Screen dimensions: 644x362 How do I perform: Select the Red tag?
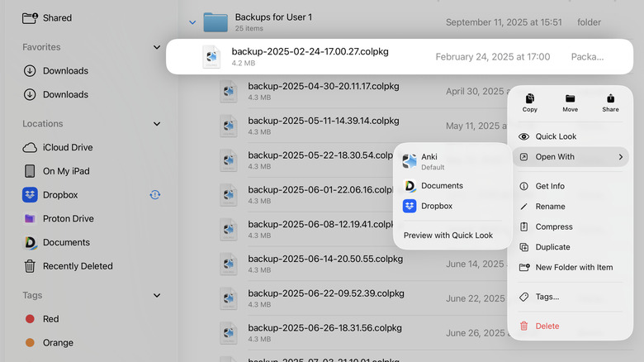50,319
